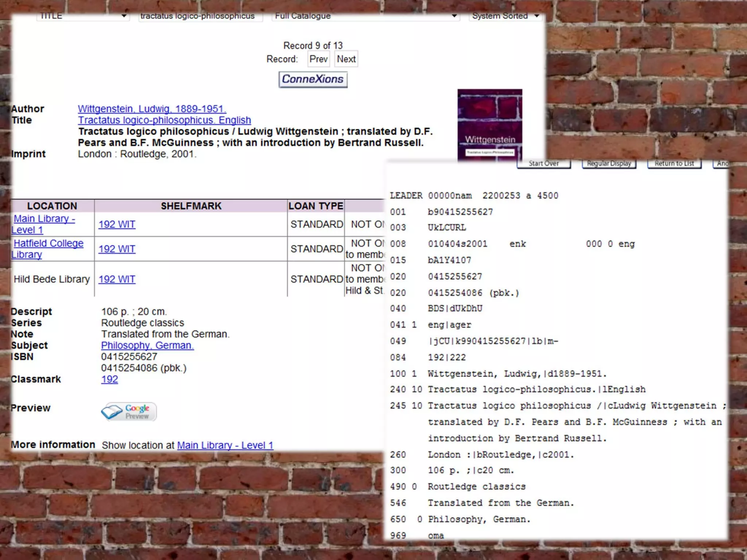Open the ConneXions button
Viewport: 747px width, 560px height.
tap(313, 79)
